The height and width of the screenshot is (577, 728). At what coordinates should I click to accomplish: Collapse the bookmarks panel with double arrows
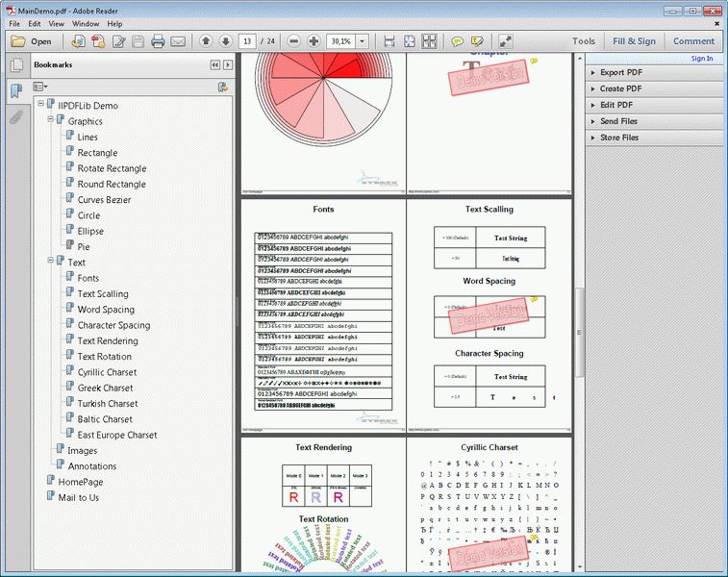(215, 65)
